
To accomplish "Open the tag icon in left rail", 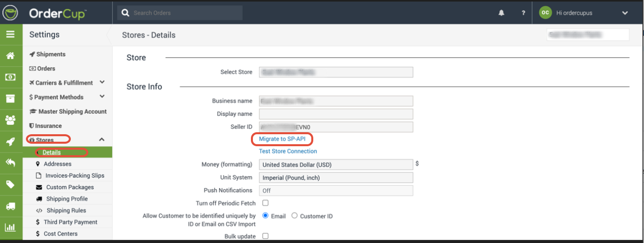I will [10, 185].
